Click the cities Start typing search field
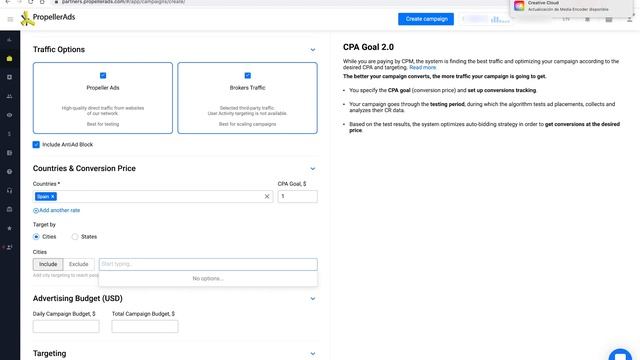This screenshot has height=360, width=640. tap(208, 264)
